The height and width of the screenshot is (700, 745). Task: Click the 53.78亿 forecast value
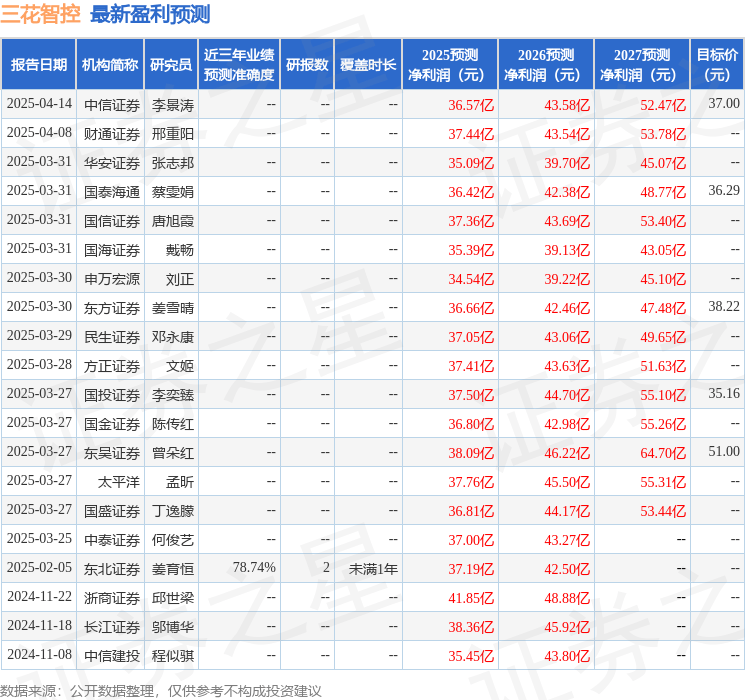[663, 134]
